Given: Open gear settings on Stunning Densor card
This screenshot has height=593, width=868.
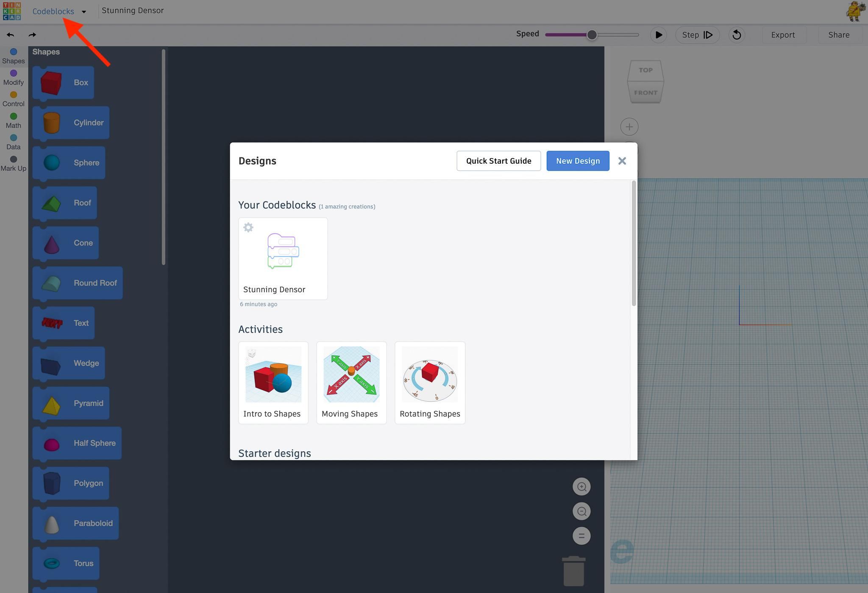Looking at the screenshot, I should 248,227.
